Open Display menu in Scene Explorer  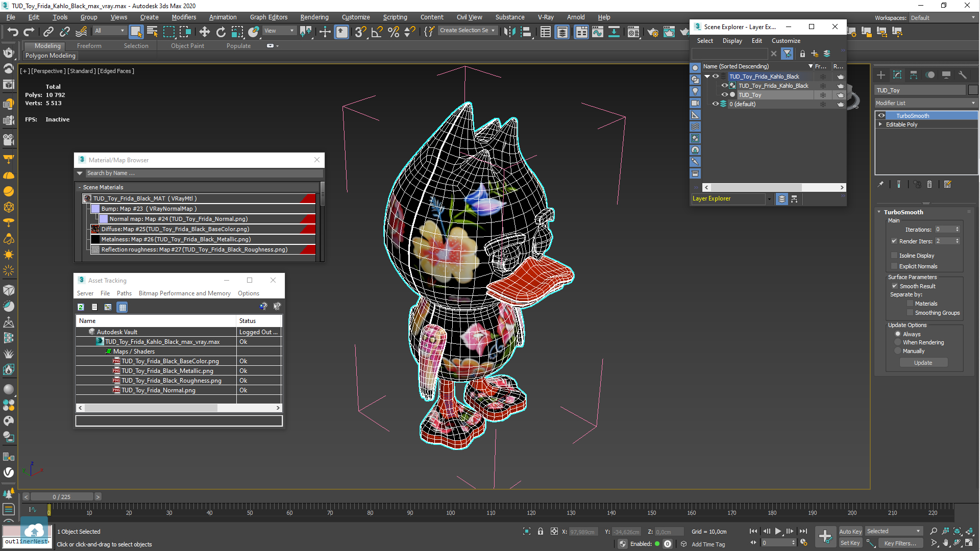732,41
